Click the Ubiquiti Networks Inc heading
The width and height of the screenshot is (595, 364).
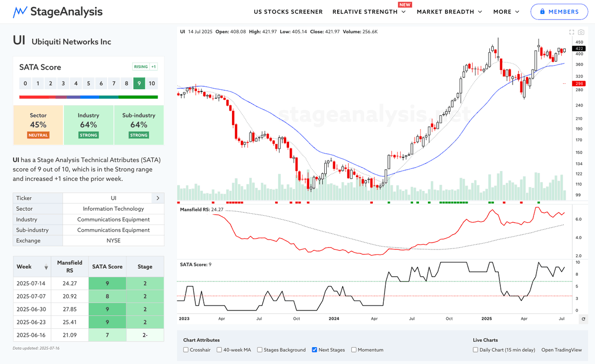coord(71,42)
